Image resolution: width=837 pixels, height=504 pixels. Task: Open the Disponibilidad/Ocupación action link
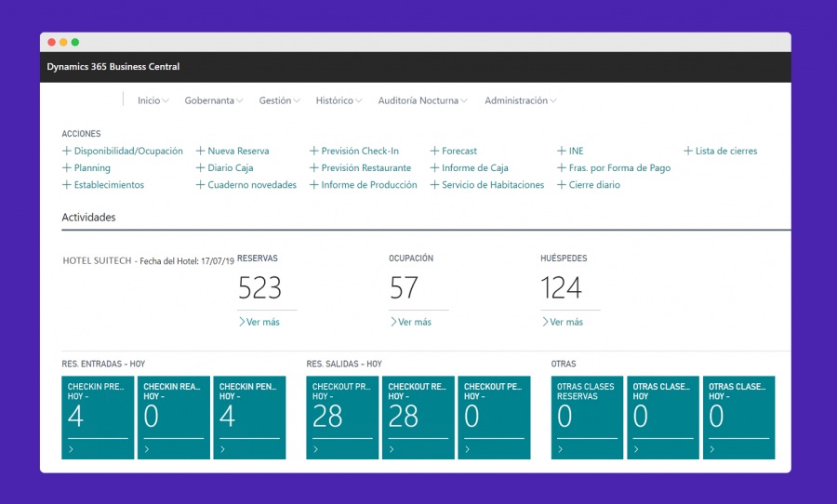click(x=128, y=151)
